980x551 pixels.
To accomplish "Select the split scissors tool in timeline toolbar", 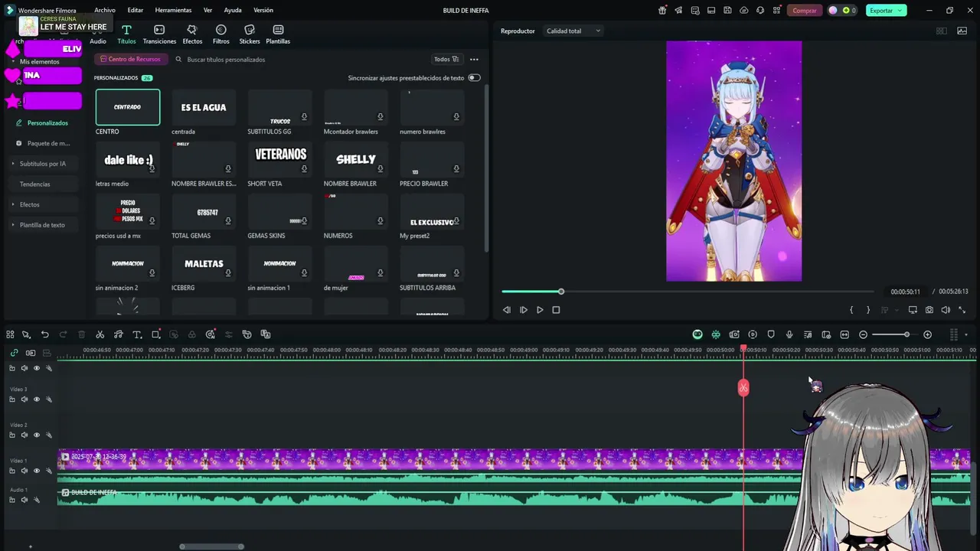I will click(x=100, y=334).
